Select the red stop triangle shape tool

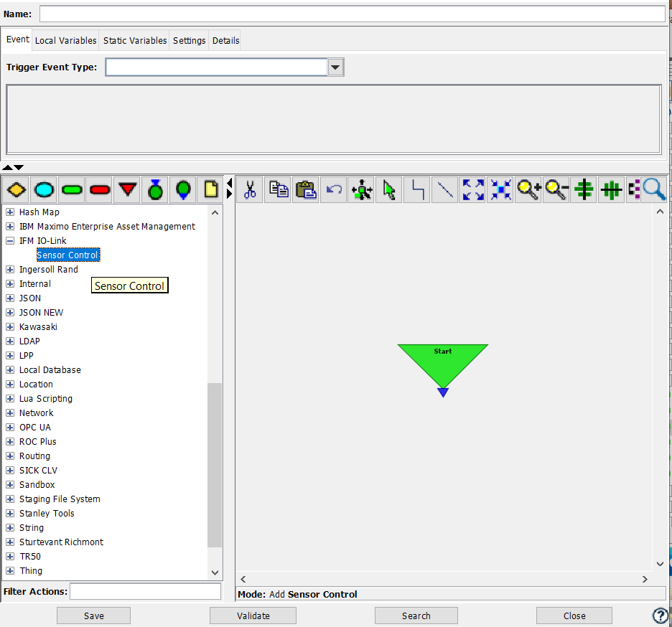126,189
